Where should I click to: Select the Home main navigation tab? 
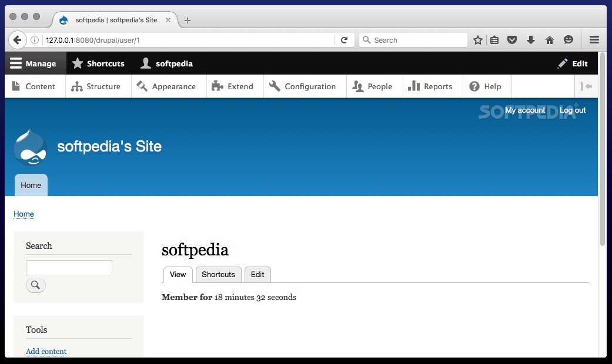tap(31, 185)
